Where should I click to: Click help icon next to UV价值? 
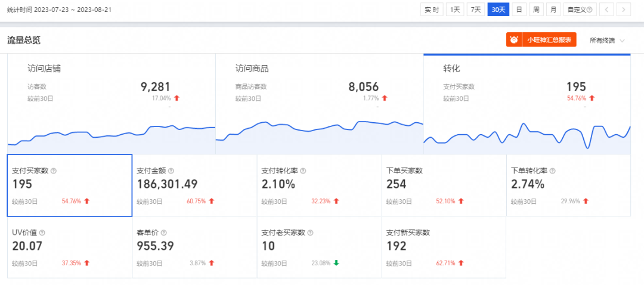point(42,233)
